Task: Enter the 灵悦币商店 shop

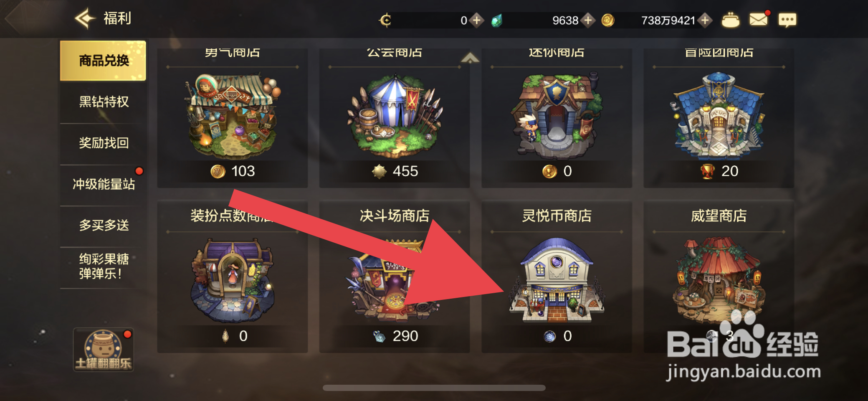Action: click(x=557, y=277)
